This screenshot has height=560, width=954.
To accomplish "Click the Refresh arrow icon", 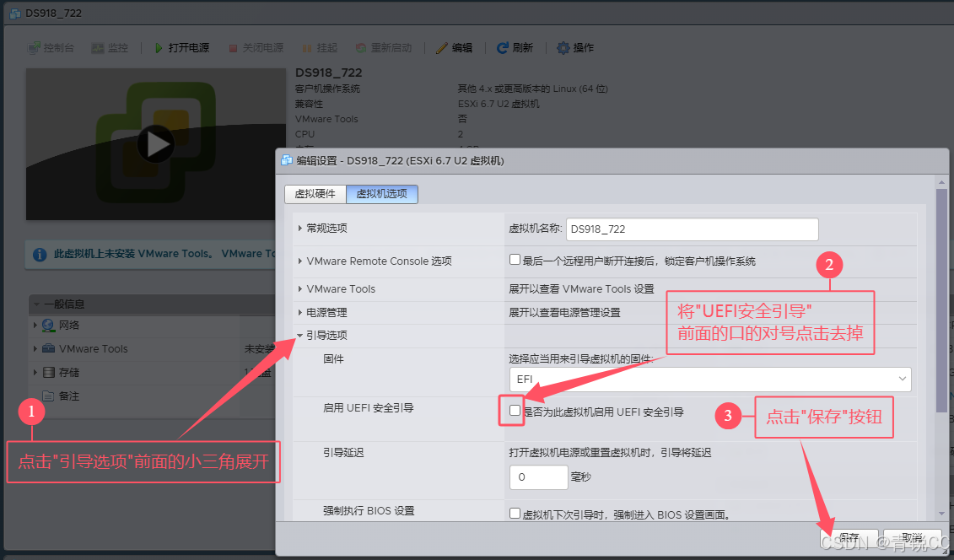I will coord(502,48).
